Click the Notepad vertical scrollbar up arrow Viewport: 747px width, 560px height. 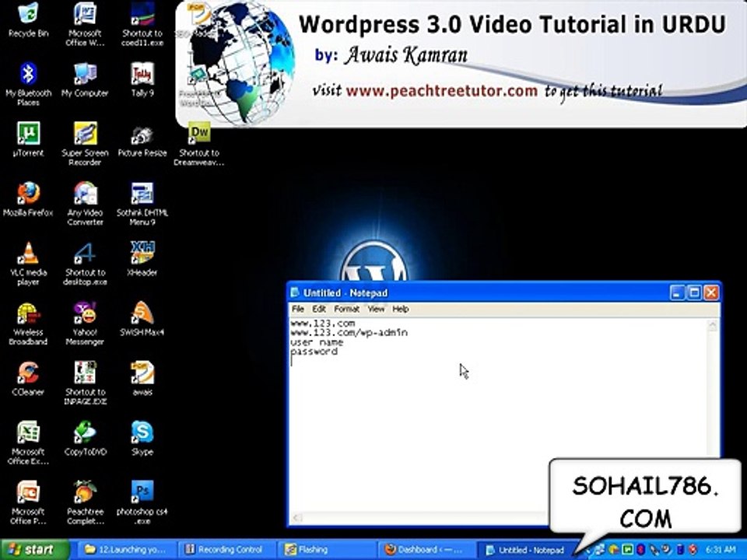(713, 326)
